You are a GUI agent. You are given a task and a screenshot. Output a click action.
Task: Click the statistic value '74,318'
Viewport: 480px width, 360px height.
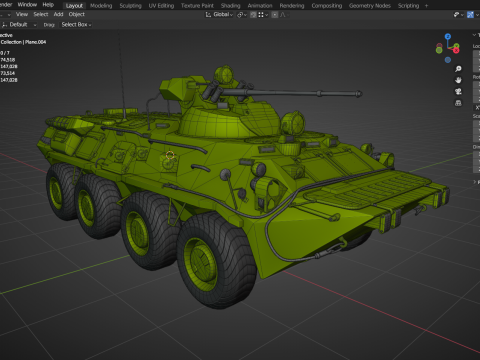[8, 60]
